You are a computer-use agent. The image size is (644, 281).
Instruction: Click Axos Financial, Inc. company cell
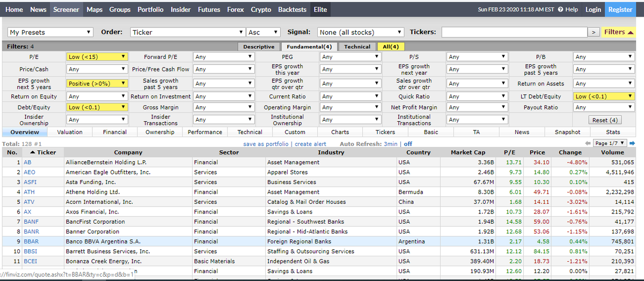[128, 212]
